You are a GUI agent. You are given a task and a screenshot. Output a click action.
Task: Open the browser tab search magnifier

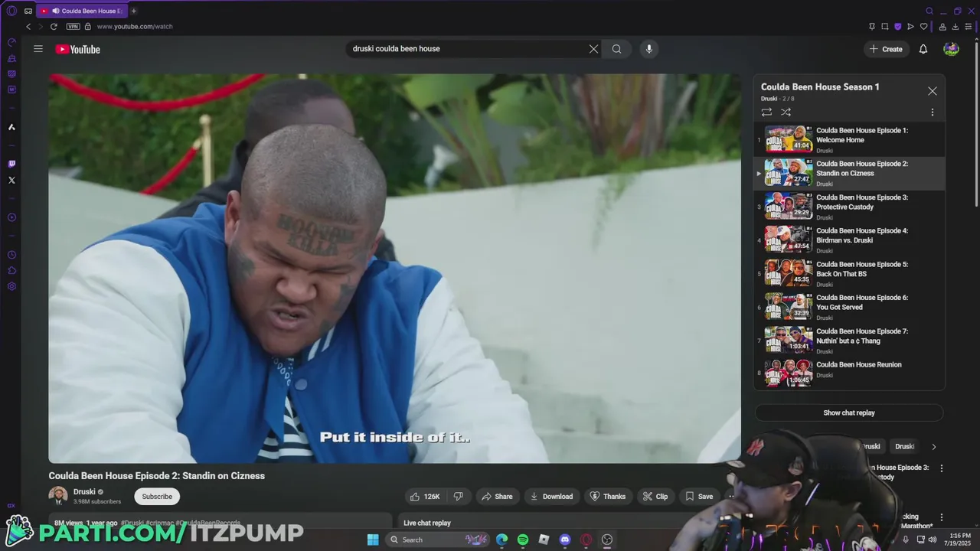pyautogui.click(x=929, y=11)
